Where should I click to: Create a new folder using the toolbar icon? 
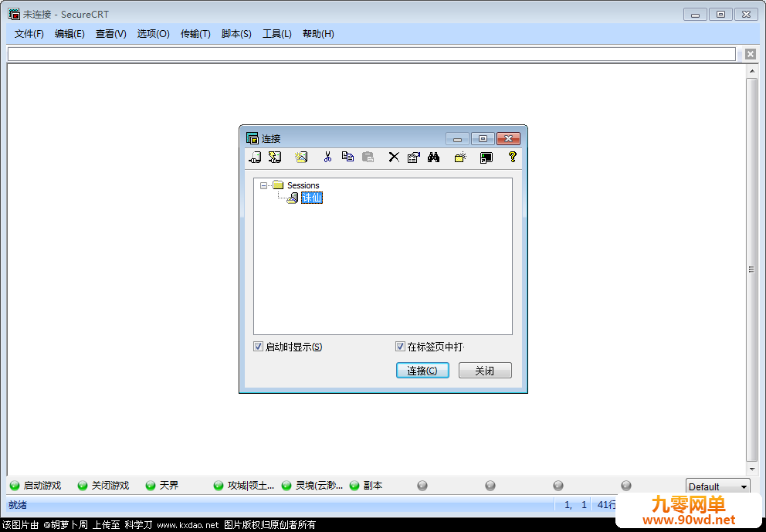pos(460,157)
